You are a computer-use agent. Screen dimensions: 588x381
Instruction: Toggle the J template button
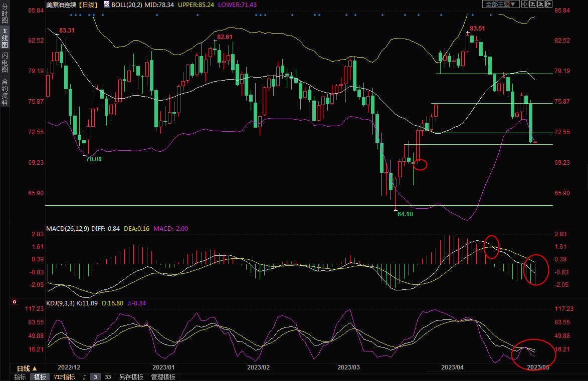[84, 377]
